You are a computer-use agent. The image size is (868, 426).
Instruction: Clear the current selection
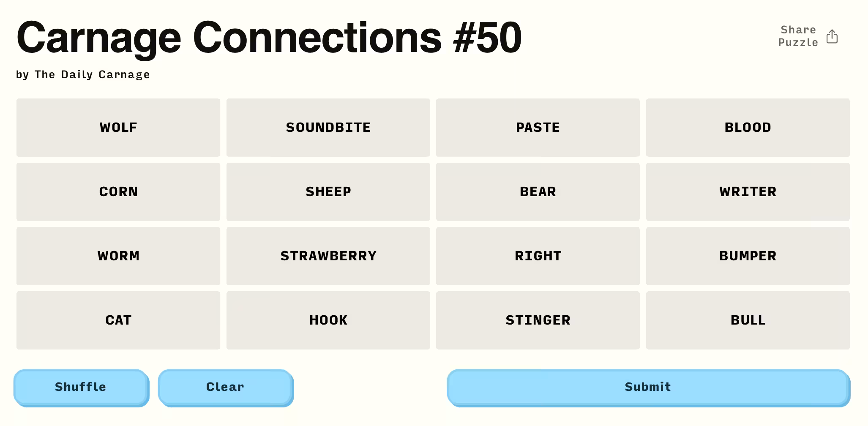[225, 387]
